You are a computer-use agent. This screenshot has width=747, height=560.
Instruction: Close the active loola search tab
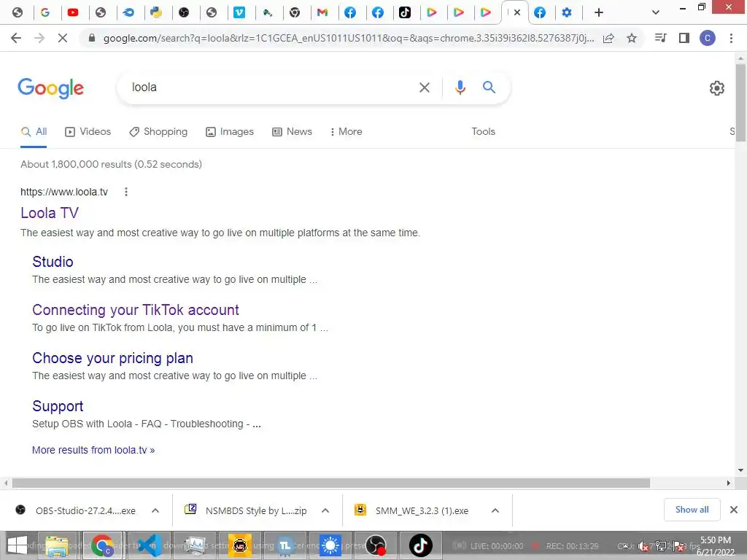(x=517, y=12)
